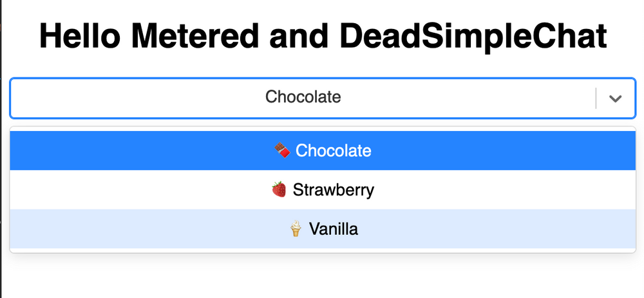Viewport: 644px width, 298px height.
Task: Select the Strawberry option from list
Action: 323,190
